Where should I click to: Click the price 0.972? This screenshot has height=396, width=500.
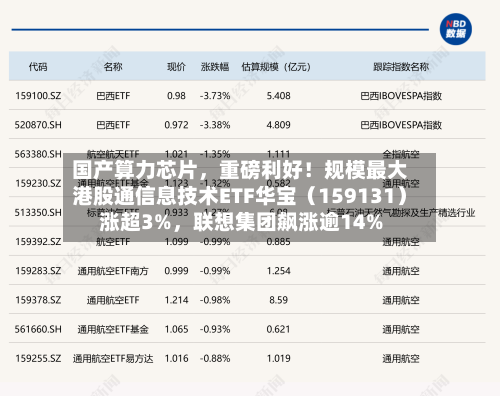[176, 125]
